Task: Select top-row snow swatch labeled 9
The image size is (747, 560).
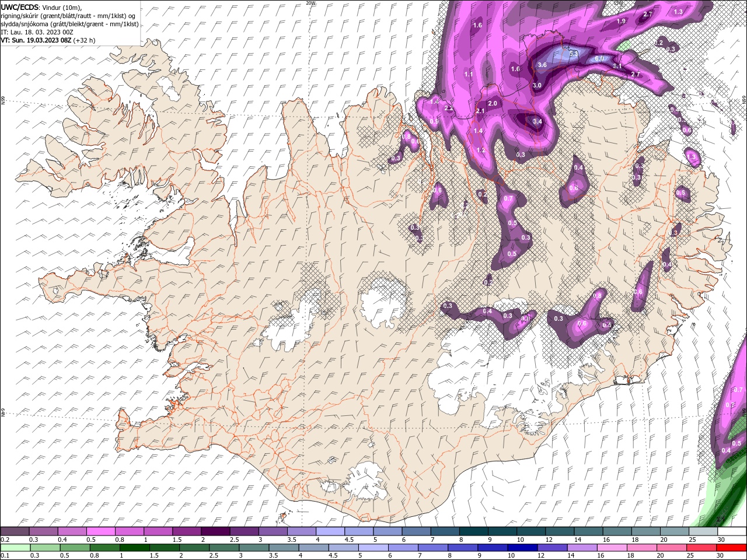Action: click(501, 531)
